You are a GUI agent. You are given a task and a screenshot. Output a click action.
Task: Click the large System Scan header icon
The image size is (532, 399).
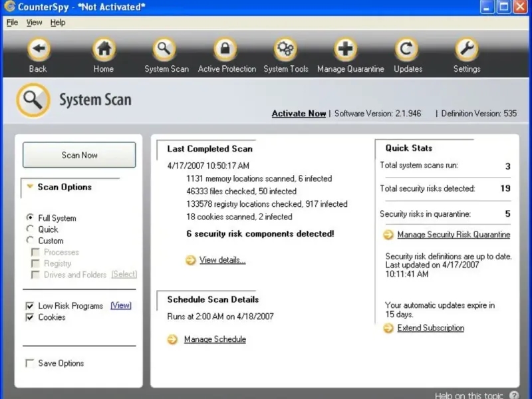coord(33,100)
